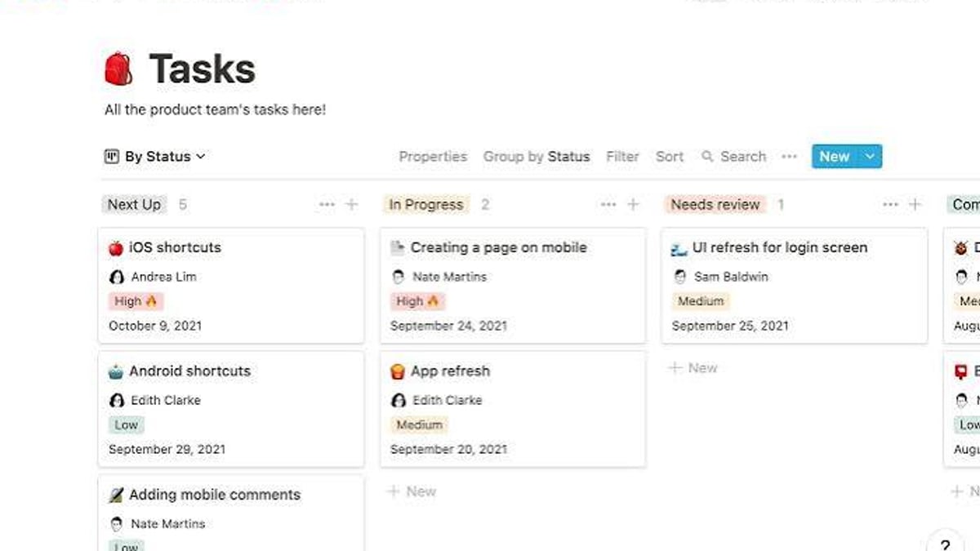The image size is (980, 551).
Task: Open the Next Up column options menu
Action: [327, 204]
